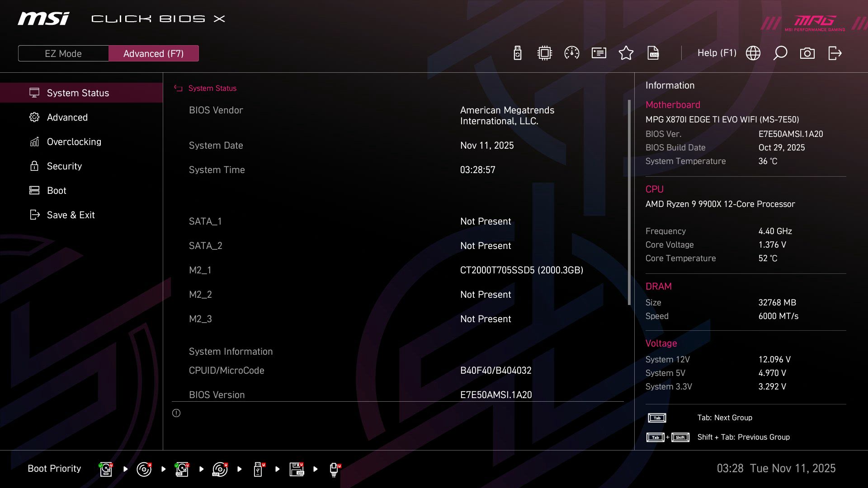
Task: Open the CPU hardware information panel
Action: 544,53
